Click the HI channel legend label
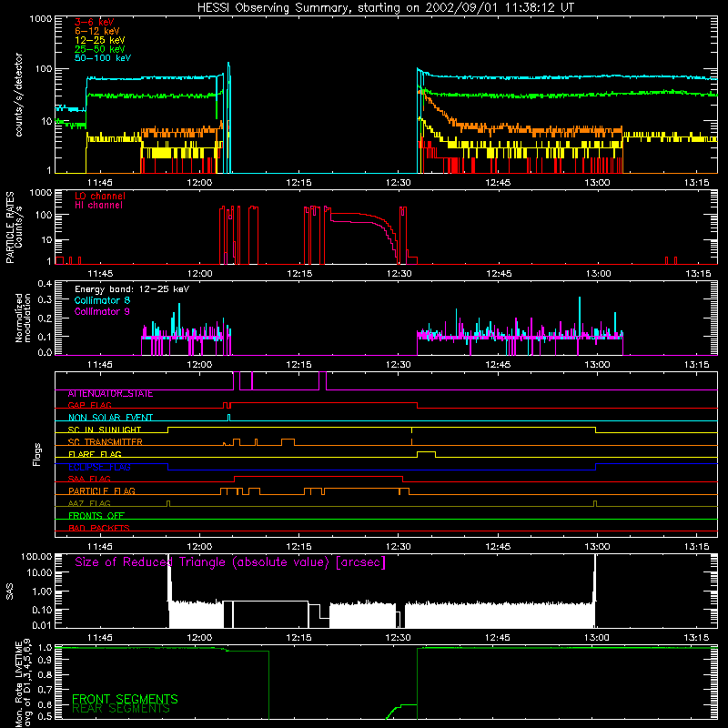This screenshot has height=728, width=728. click(x=98, y=205)
